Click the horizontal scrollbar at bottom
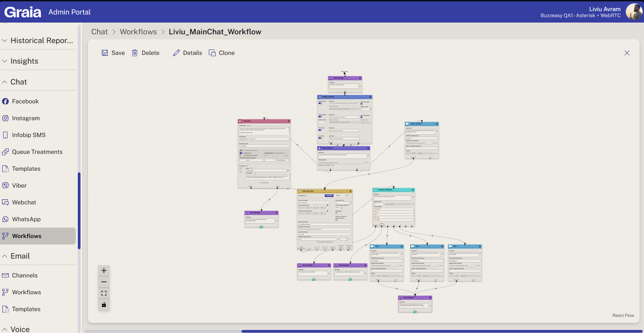Image resolution: width=644 pixels, height=333 pixels. point(441,331)
